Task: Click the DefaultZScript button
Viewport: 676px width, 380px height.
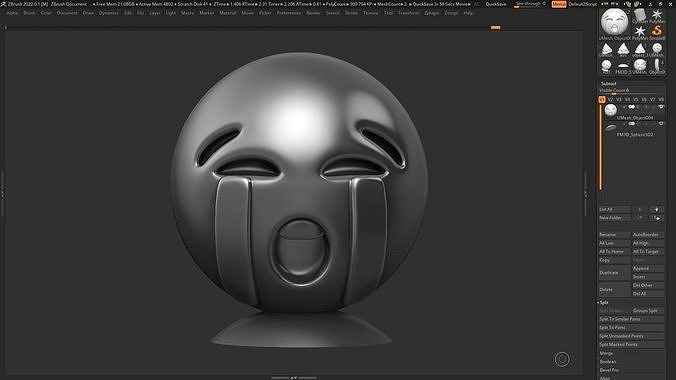Action: coord(583,4)
